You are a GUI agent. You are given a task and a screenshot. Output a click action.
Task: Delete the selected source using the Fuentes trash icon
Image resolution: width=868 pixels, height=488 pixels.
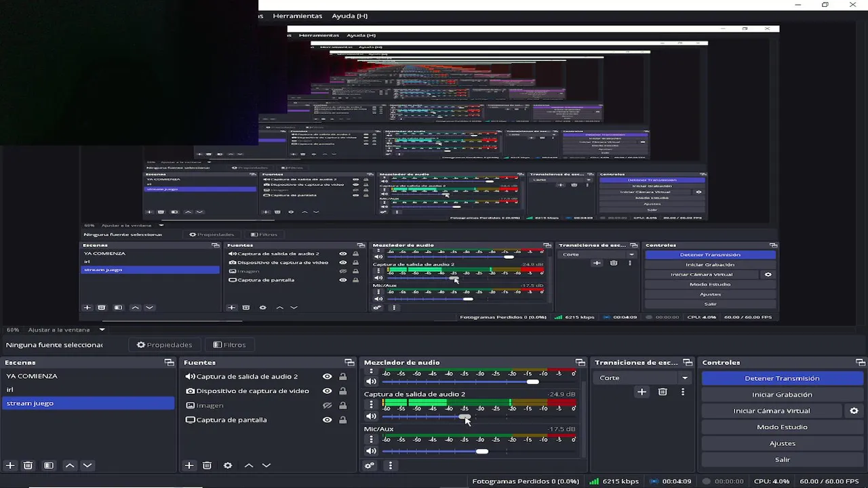207,466
